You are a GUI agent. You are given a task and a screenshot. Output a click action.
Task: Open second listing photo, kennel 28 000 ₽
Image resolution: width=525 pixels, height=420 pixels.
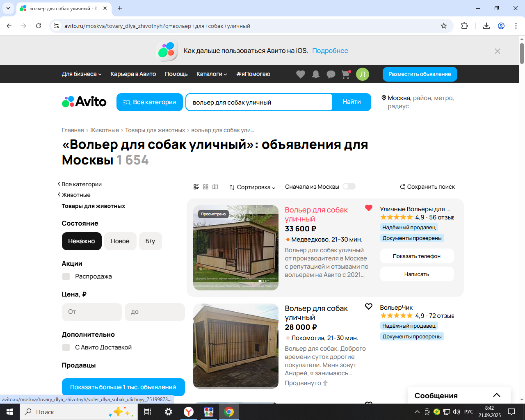pyautogui.click(x=236, y=346)
